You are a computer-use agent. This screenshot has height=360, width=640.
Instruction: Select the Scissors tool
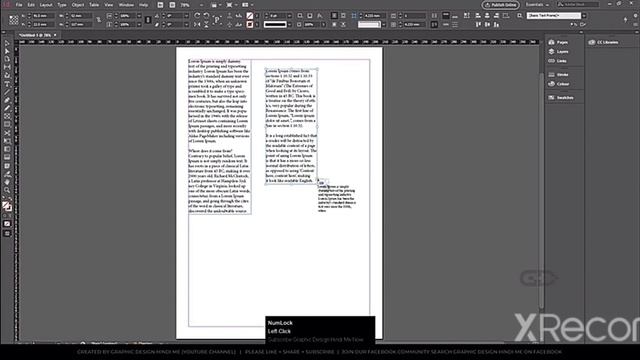tap(7, 133)
